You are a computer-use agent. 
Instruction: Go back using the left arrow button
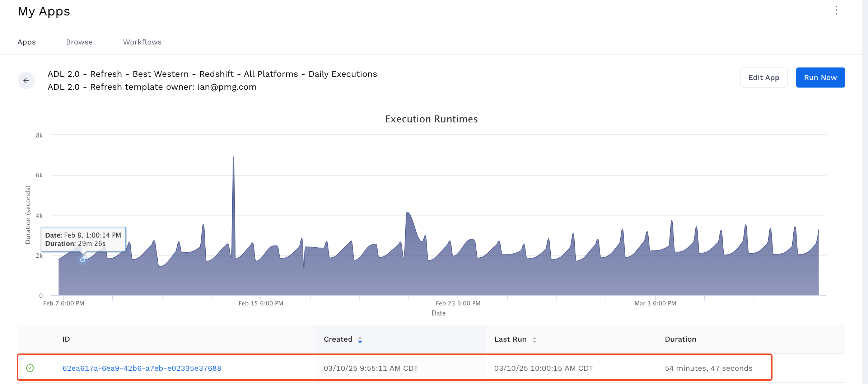coord(26,80)
